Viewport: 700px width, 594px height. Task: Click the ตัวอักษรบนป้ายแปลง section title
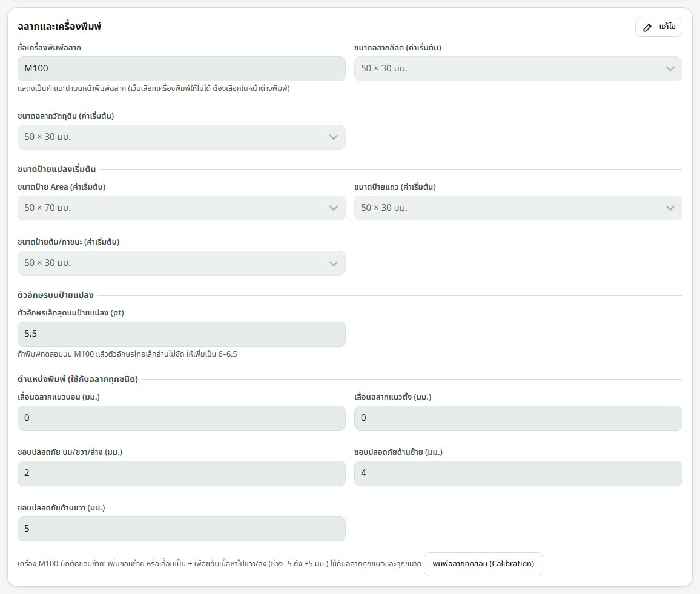[56, 295]
